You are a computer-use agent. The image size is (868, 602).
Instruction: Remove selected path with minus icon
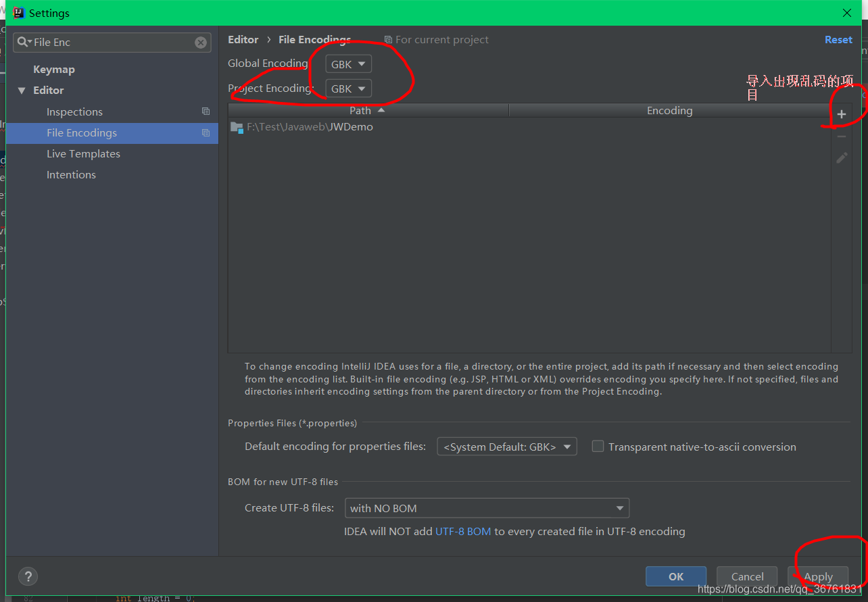(x=842, y=136)
